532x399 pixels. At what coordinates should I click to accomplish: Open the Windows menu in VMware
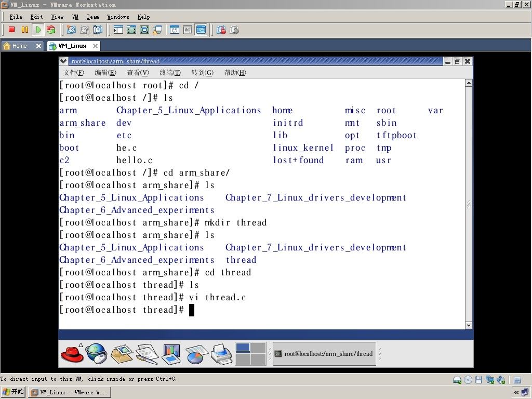[118, 17]
